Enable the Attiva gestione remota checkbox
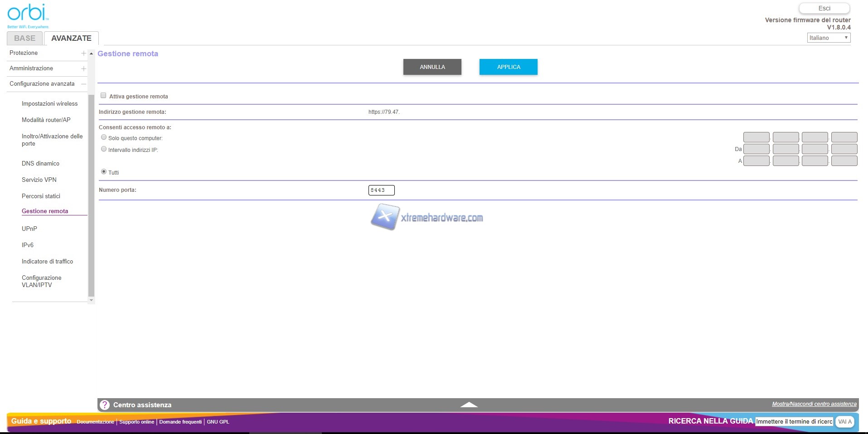The height and width of the screenshot is (434, 868). [103, 96]
